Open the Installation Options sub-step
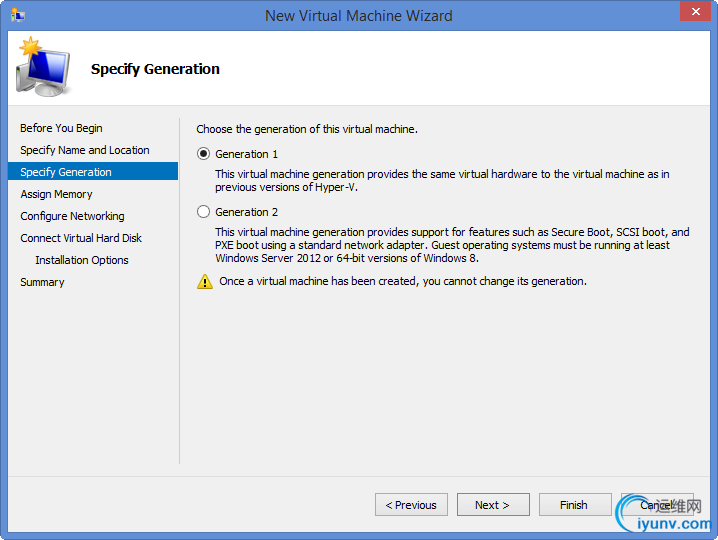718x540 pixels. coord(82,260)
